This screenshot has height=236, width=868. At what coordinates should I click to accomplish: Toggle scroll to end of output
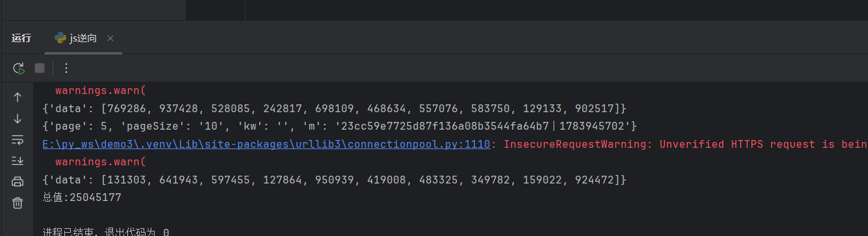(18, 161)
